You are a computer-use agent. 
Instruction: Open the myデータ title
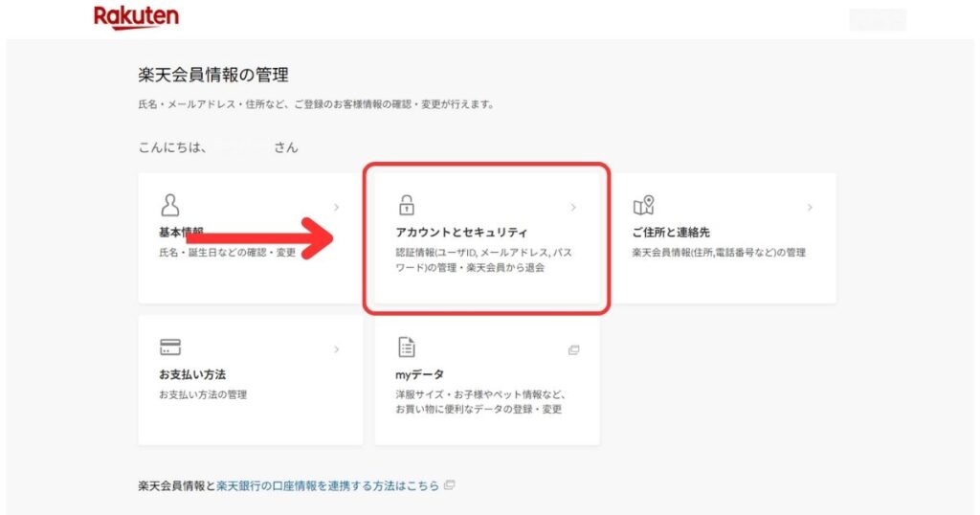(419, 374)
